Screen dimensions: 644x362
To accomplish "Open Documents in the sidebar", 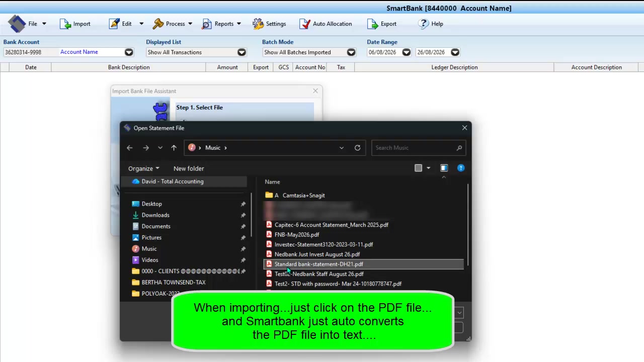I will pyautogui.click(x=155, y=226).
